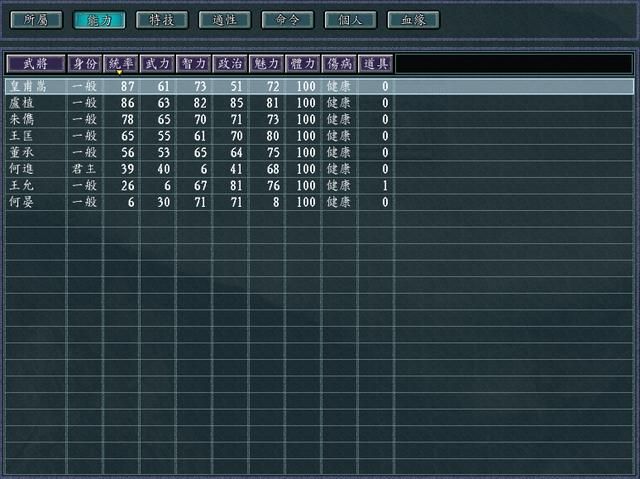Open the 特技 tab
Image resolution: width=640 pixels, height=479 pixels.
pos(161,20)
